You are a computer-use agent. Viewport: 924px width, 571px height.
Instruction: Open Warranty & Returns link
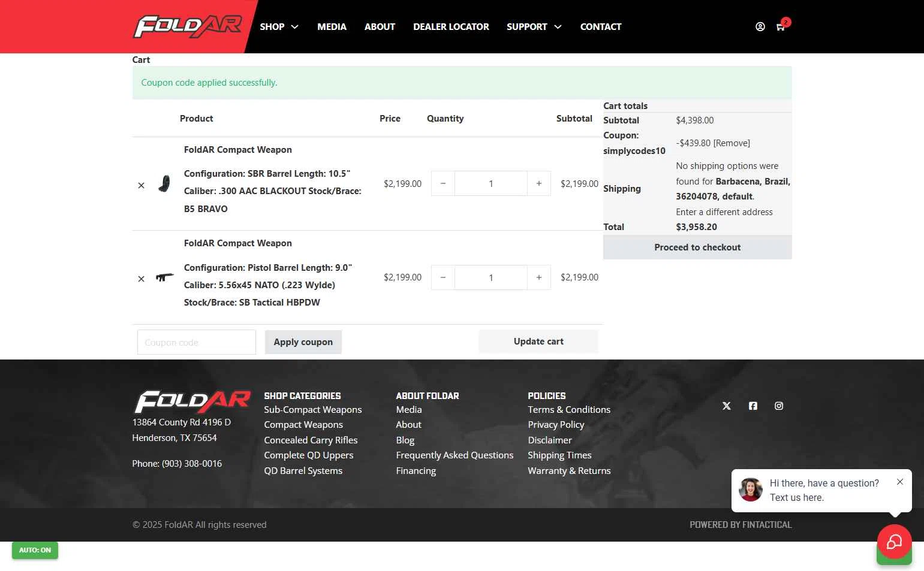[x=569, y=471]
